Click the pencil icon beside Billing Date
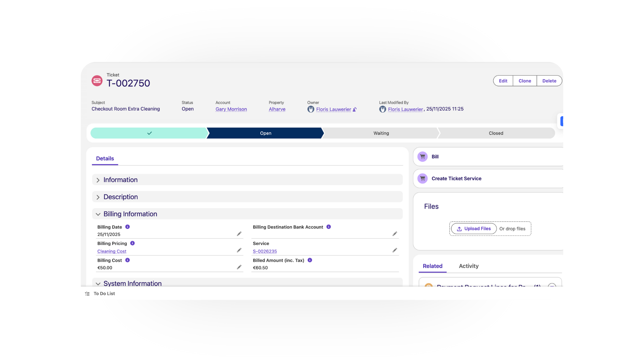The image size is (644, 362). pyautogui.click(x=239, y=234)
